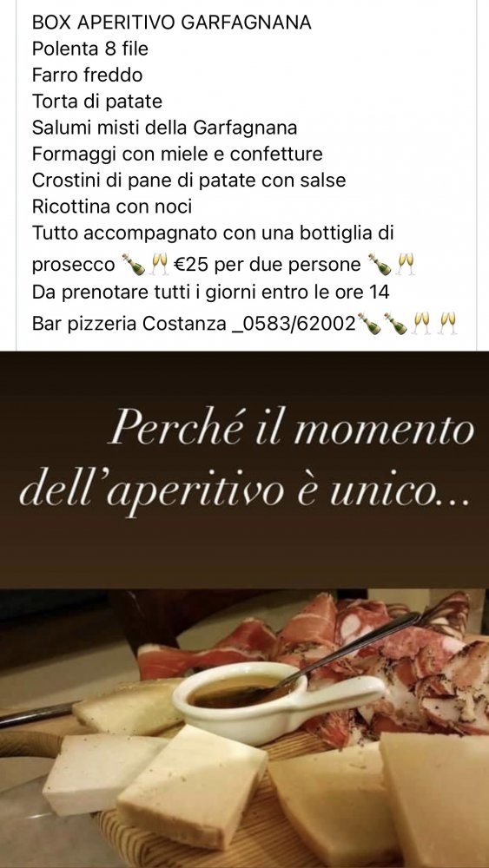Viewport: 489px width, 868px height.
Task: Click the first bottle emoji after 0583/62002
Action: 369,323
